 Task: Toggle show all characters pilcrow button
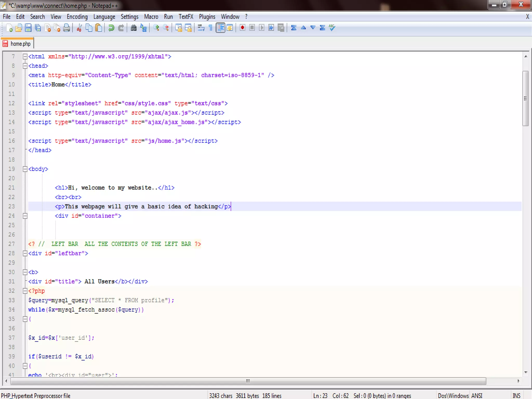click(x=211, y=28)
